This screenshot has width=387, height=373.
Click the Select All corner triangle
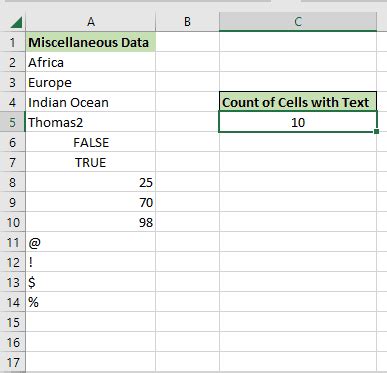pyautogui.click(x=16, y=22)
